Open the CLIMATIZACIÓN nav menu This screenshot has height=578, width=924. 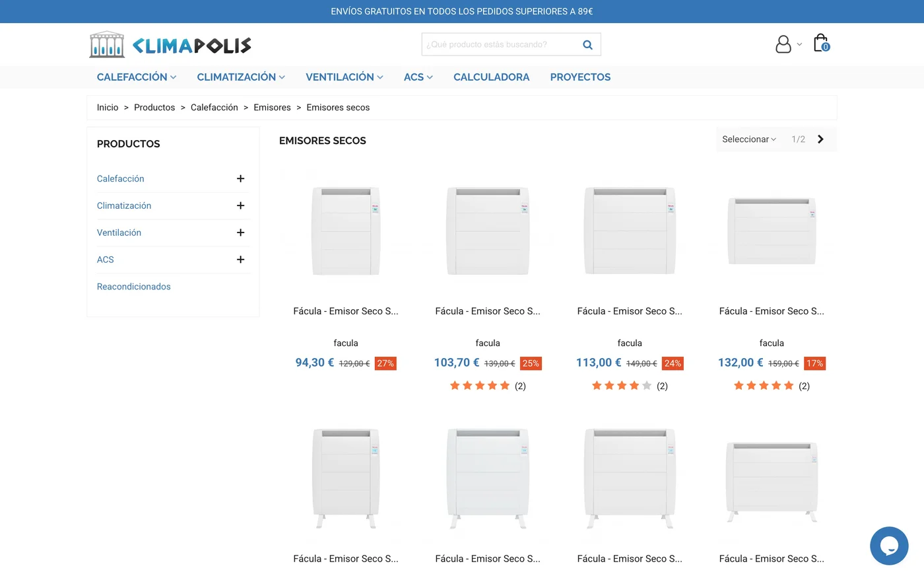pyautogui.click(x=241, y=77)
